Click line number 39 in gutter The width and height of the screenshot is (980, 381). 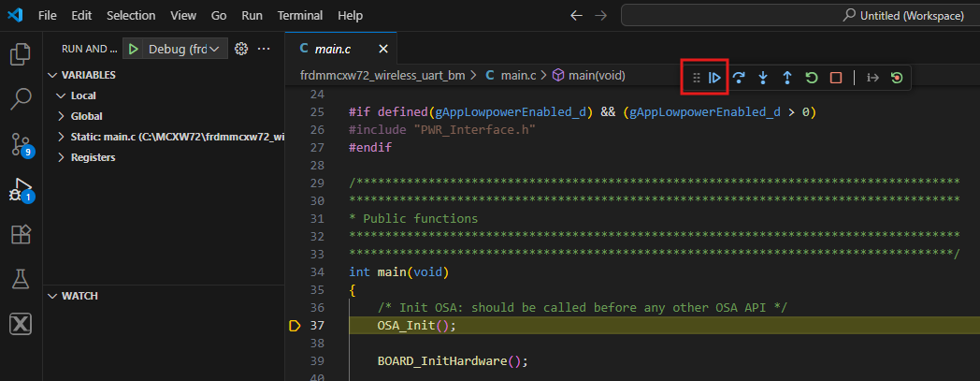click(318, 361)
